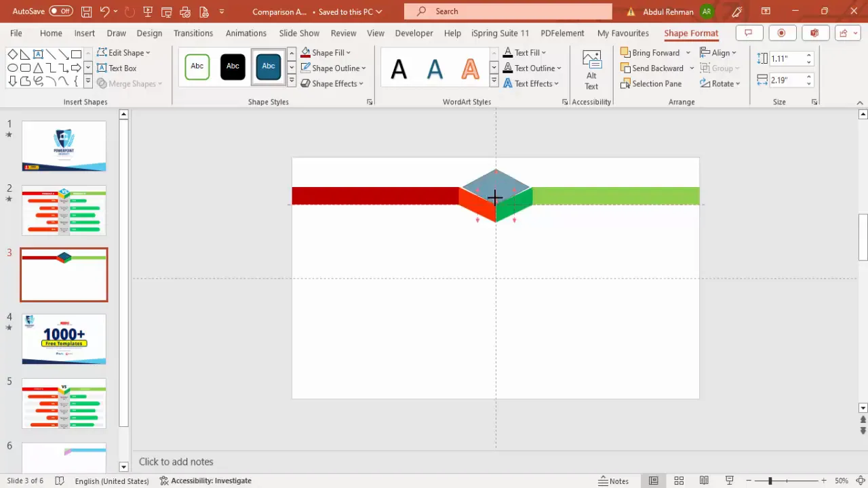Select the right triangle shape

point(25,55)
